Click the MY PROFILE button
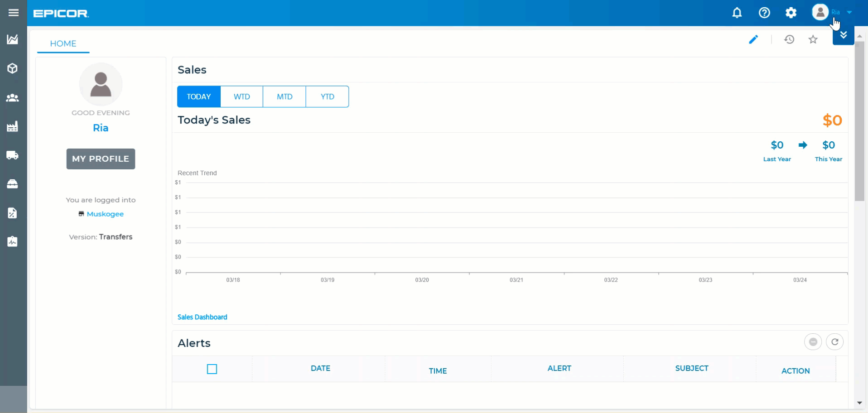This screenshot has height=413, width=868. click(101, 158)
